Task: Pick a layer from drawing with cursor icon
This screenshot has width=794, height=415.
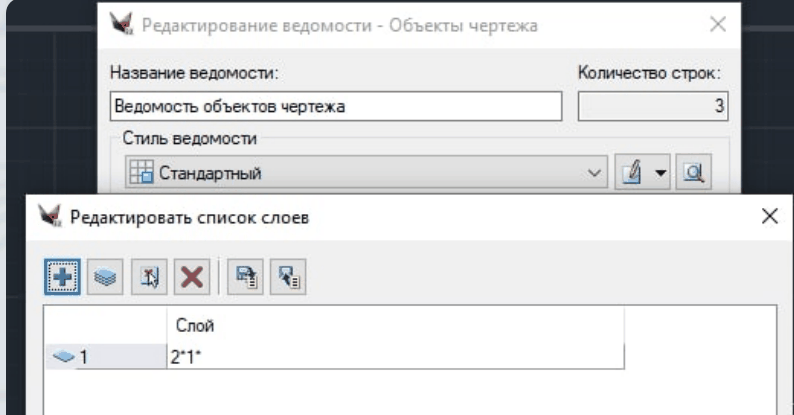Action: (x=147, y=275)
